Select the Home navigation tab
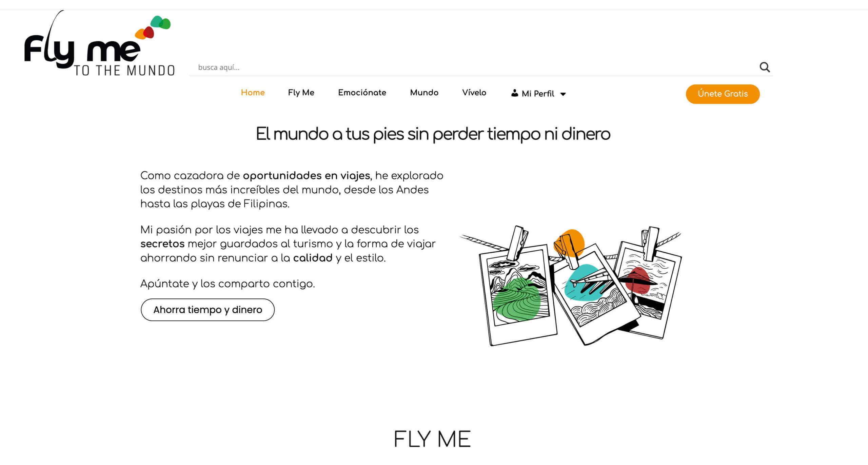The width and height of the screenshot is (868, 465). pos(253,93)
